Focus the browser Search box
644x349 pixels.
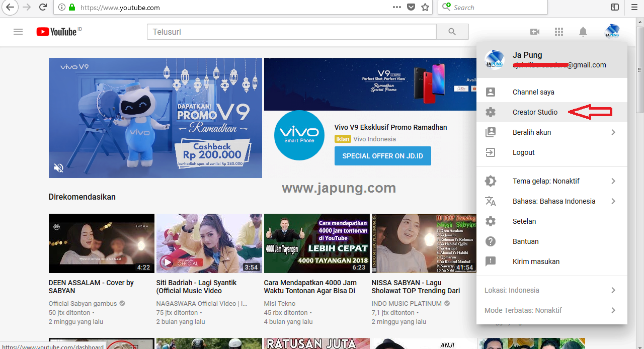[493, 7]
